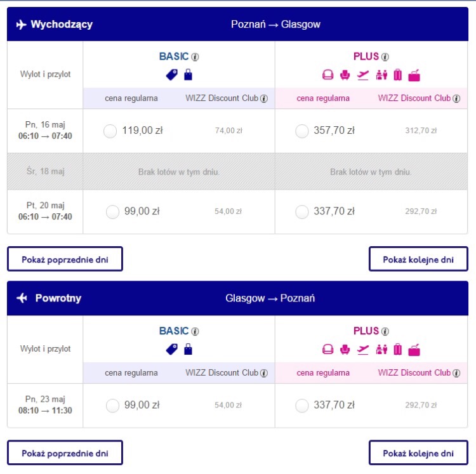This screenshot has width=476, height=474.
Task: Select 337,70 zł PLUS fare on 20 maj
Action: point(302,212)
